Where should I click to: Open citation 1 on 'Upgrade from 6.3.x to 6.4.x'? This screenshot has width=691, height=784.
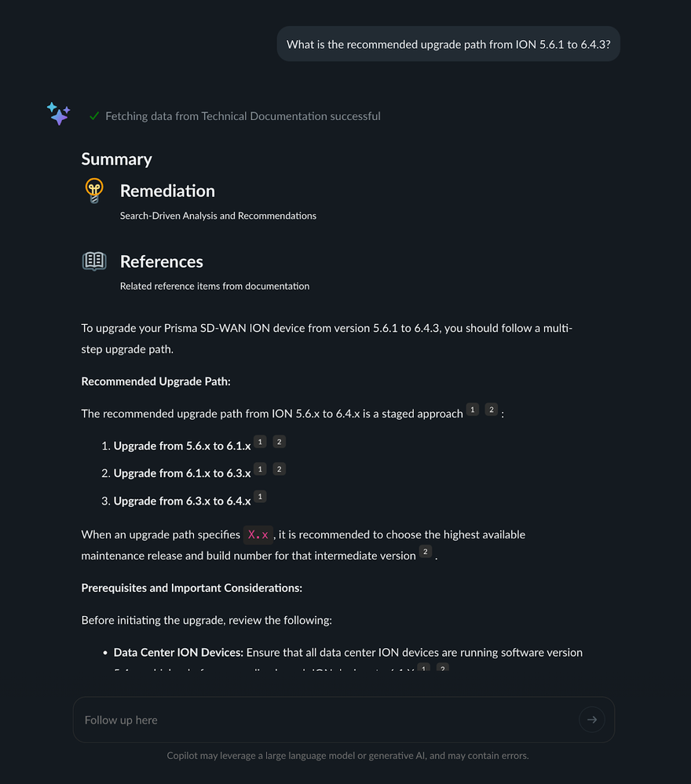point(260,497)
